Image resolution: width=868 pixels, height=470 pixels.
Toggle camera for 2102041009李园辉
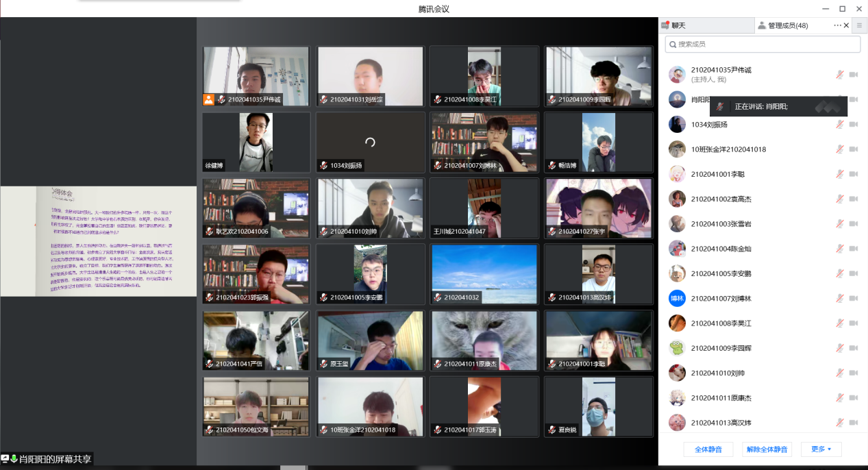(x=854, y=348)
